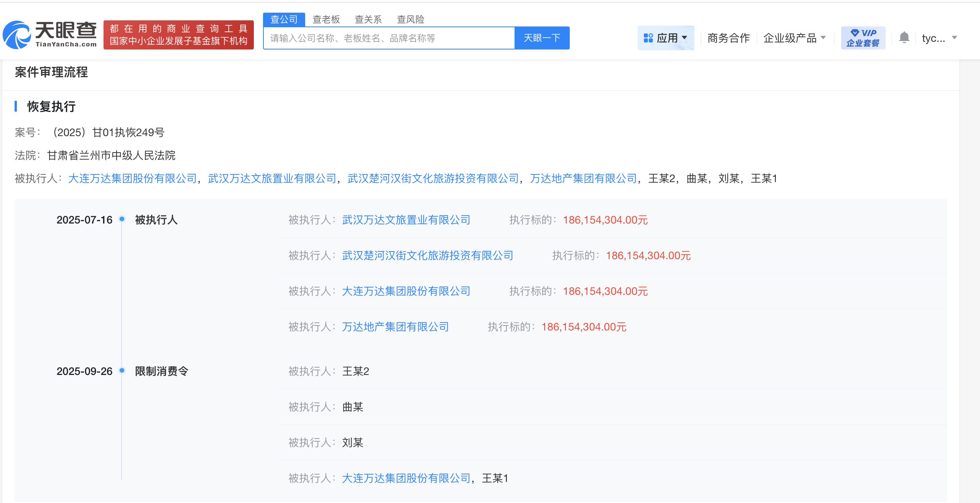Switch to the 查老板 tab
Screen dimensions: 980x503
[x=326, y=19]
